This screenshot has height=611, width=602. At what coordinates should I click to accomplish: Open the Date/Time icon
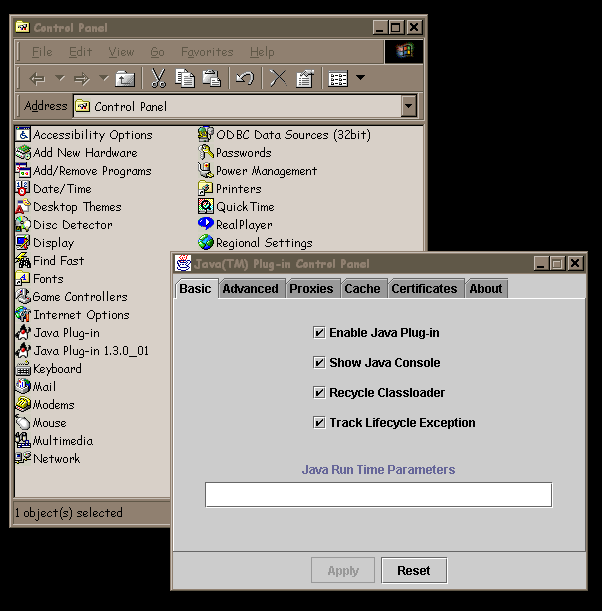pyautogui.click(x=23, y=189)
